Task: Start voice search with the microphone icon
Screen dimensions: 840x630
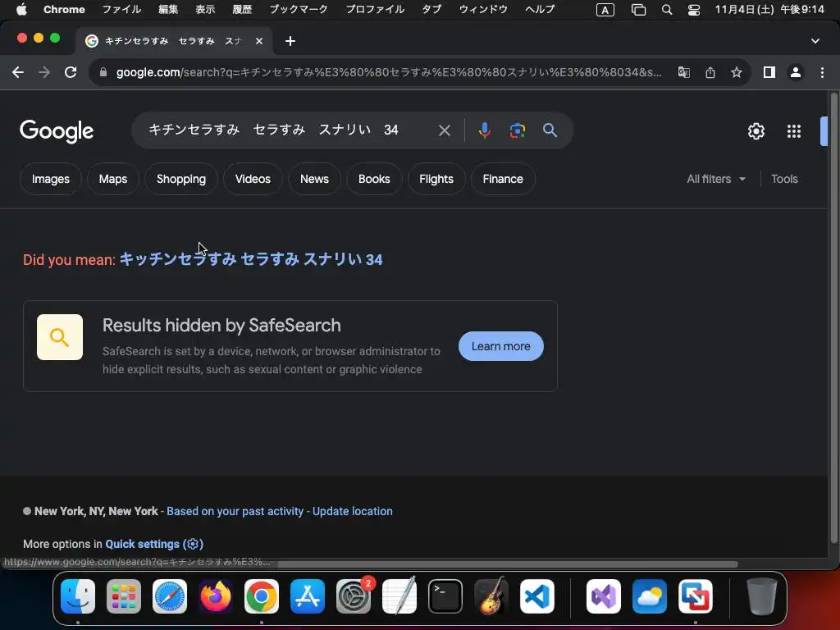Action: (484, 130)
